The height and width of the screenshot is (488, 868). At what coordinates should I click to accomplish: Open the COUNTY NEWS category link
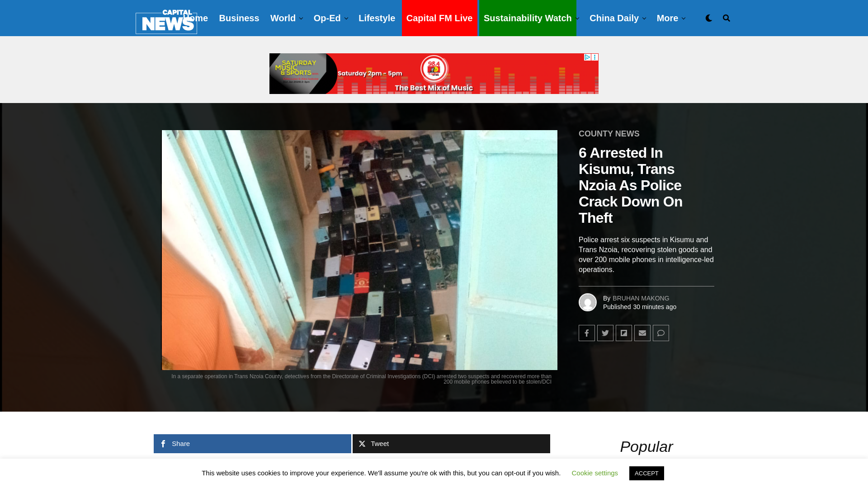click(x=609, y=134)
